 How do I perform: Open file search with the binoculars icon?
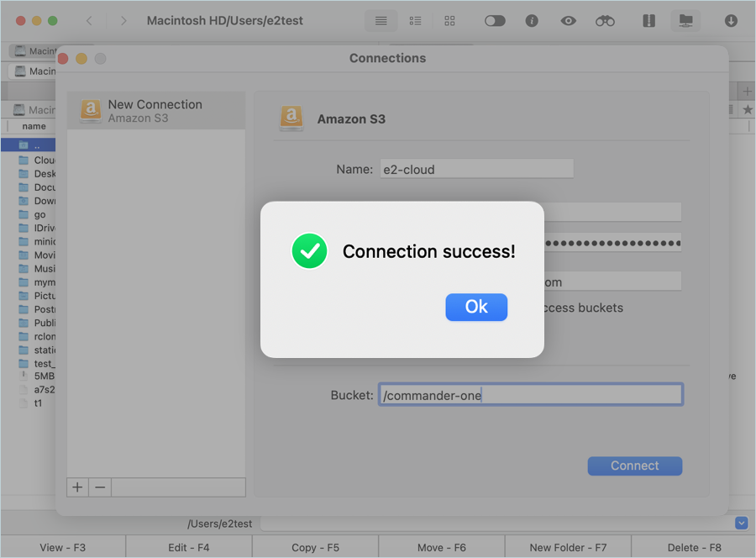pos(605,21)
